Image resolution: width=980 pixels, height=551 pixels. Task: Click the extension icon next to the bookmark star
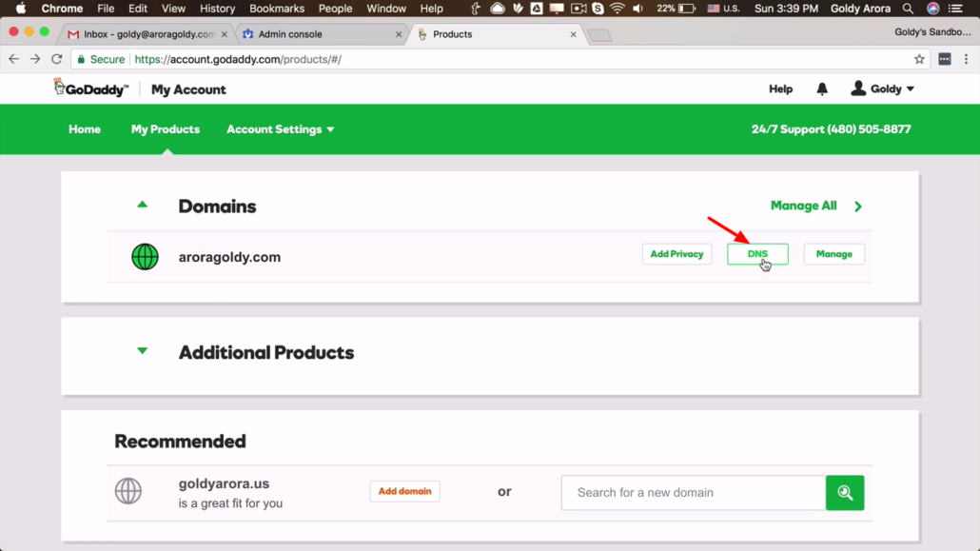945,59
